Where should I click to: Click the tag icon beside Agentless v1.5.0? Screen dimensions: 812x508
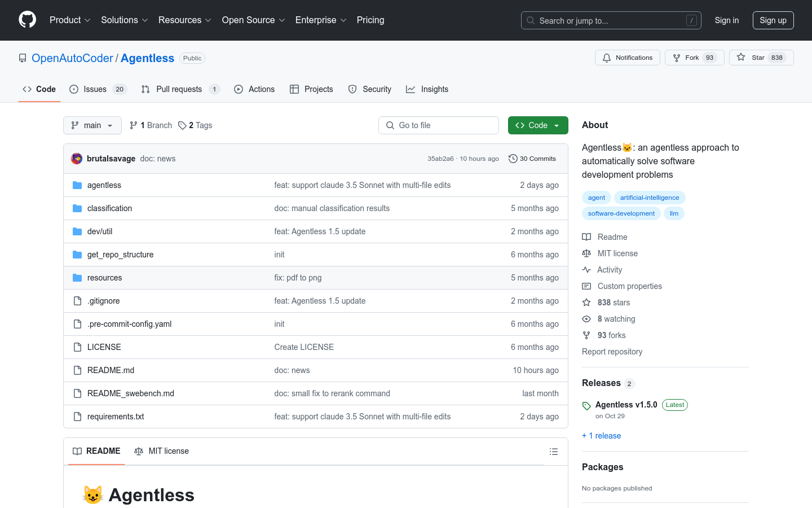pyautogui.click(x=586, y=406)
